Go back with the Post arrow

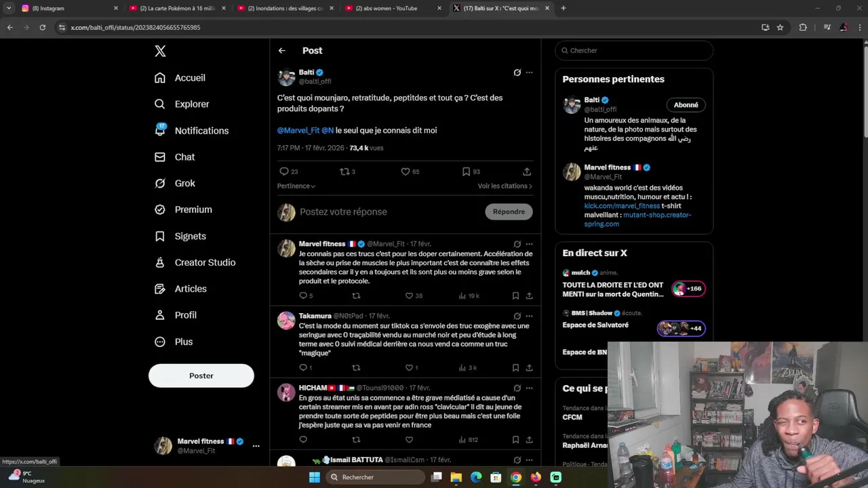(281, 51)
